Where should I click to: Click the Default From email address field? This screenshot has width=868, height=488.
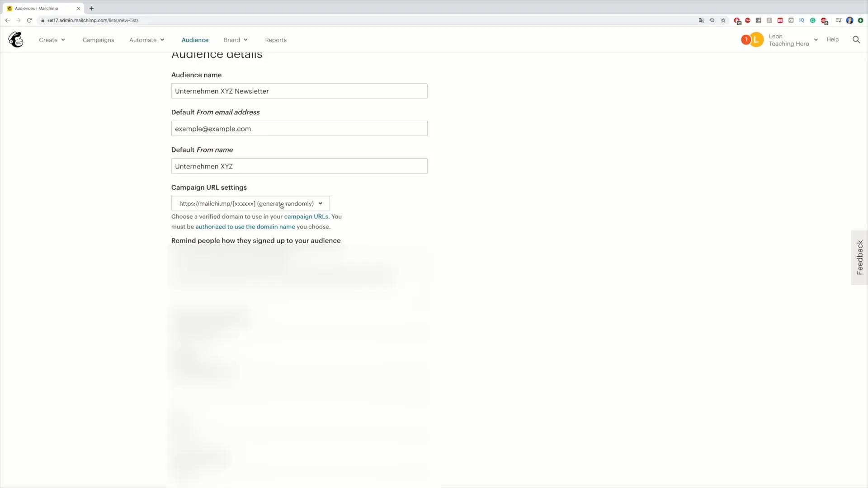pos(298,128)
